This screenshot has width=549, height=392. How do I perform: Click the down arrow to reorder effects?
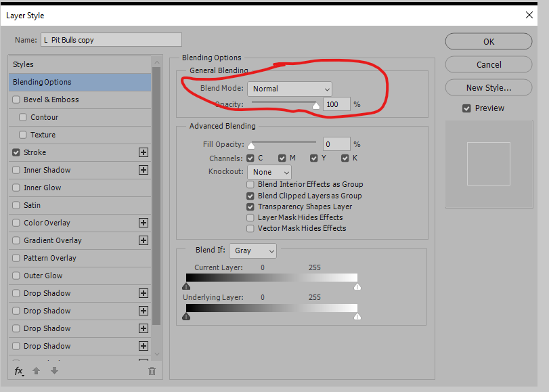click(54, 371)
